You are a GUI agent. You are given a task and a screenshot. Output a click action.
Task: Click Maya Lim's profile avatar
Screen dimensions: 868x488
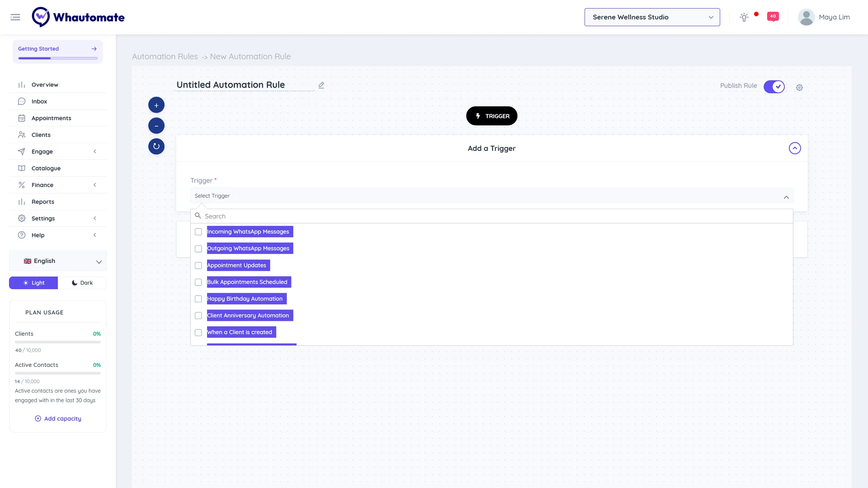click(x=806, y=17)
